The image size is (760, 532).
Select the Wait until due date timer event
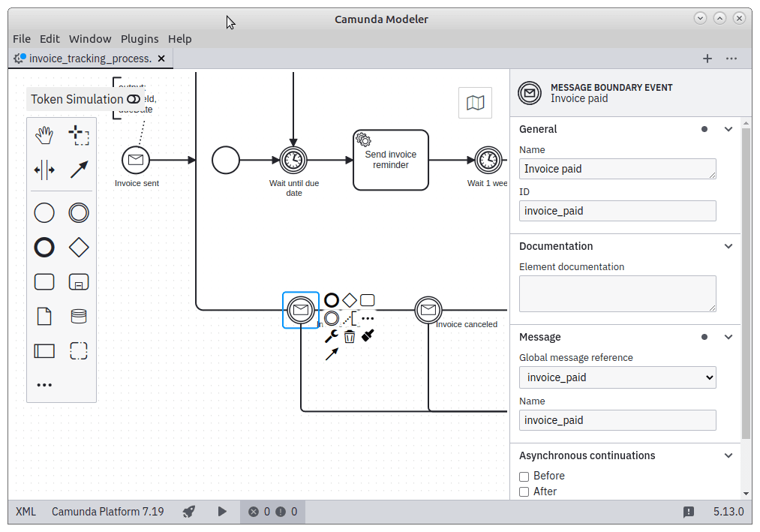pyautogui.click(x=293, y=160)
